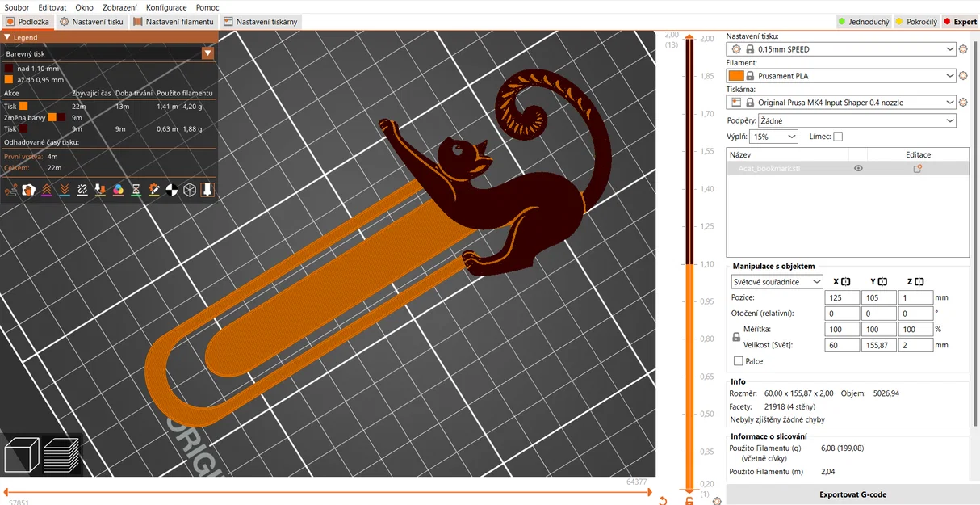Open filament settings gear next to Prusament PLA
Viewport: 980px width, 505px height.
tap(963, 76)
